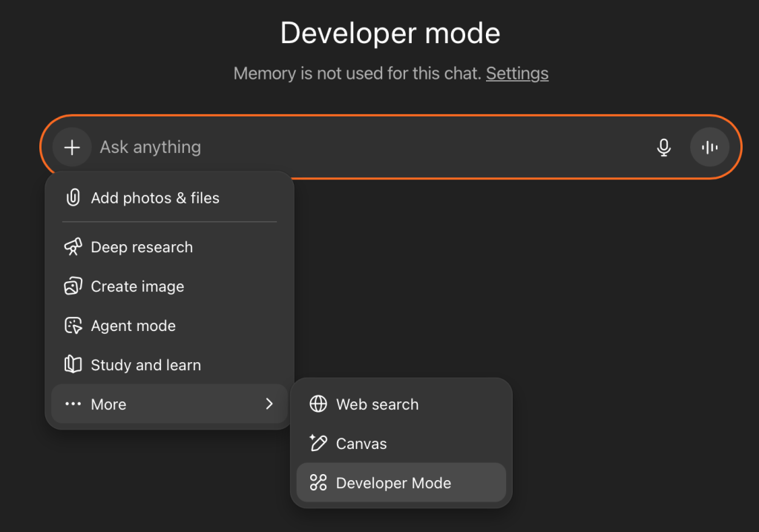This screenshot has height=532, width=759.
Task: Click the paperclip icon for attachments
Action: [73, 198]
